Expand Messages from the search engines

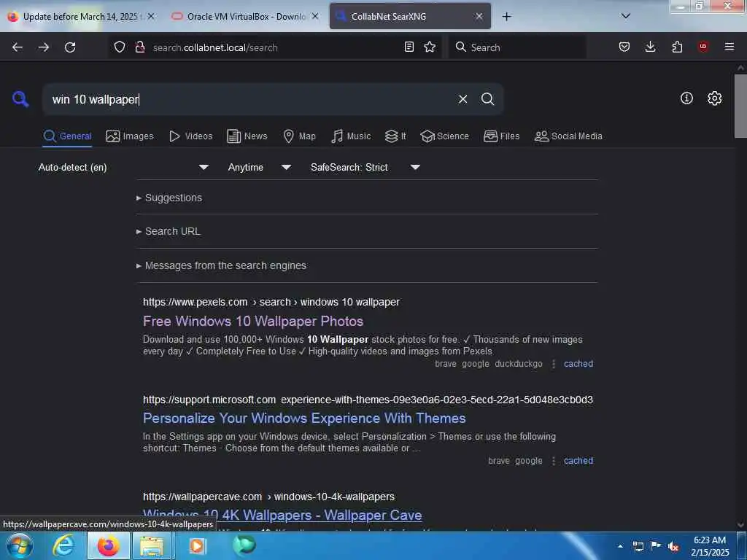click(x=221, y=265)
